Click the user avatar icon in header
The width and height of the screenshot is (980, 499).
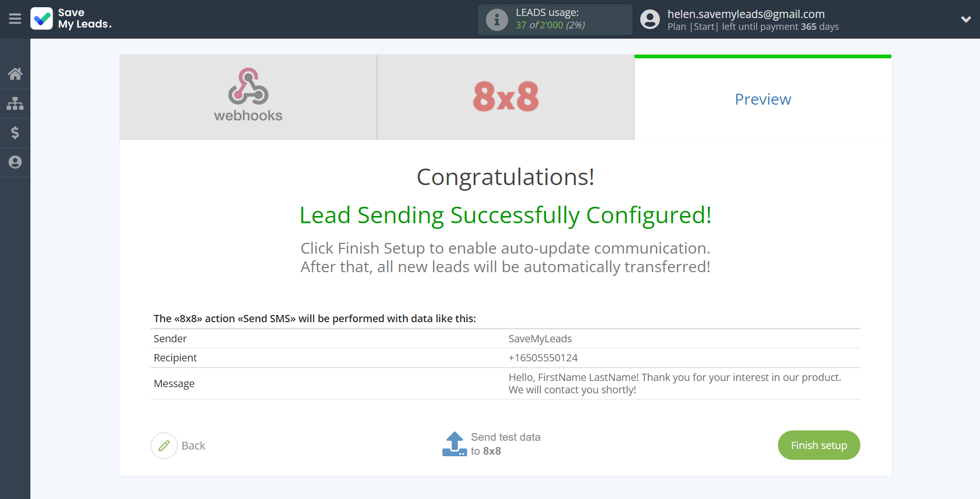(x=650, y=20)
